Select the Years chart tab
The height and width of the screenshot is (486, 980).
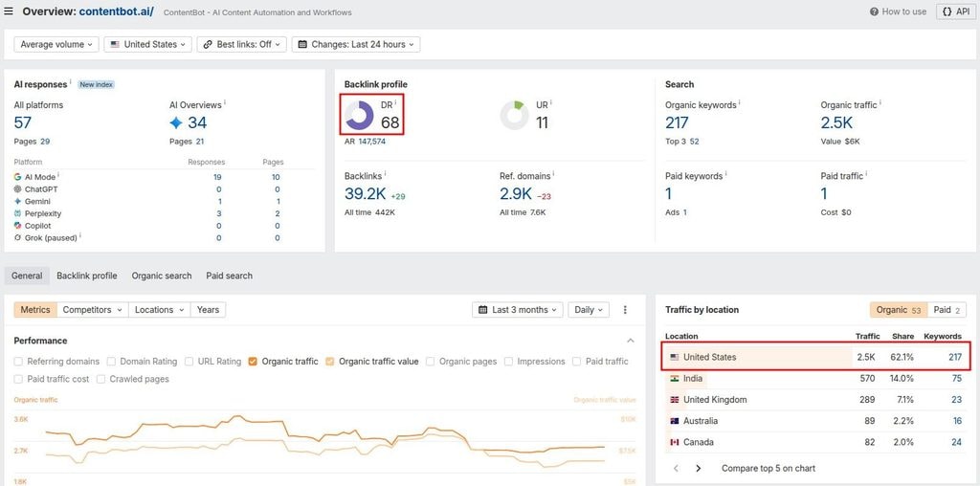pyautogui.click(x=208, y=310)
